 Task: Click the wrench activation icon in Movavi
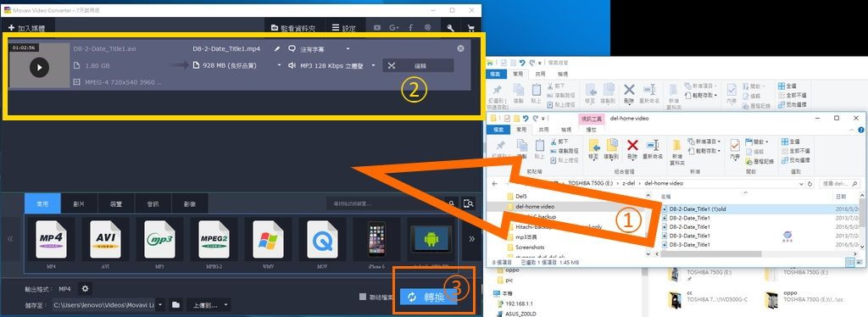click(x=451, y=28)
